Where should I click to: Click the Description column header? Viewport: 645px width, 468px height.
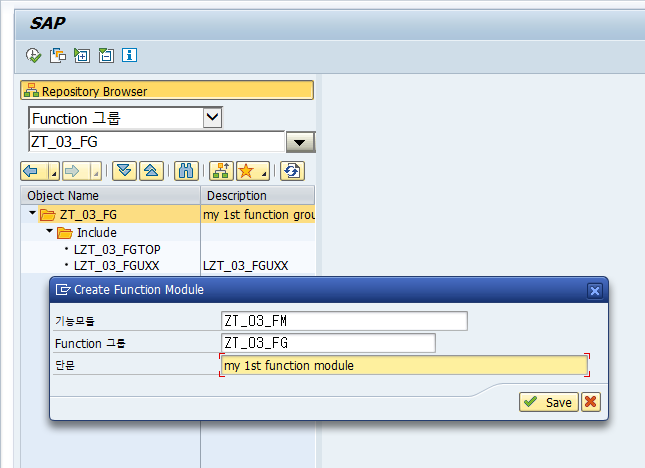click(x=258, y=195)
